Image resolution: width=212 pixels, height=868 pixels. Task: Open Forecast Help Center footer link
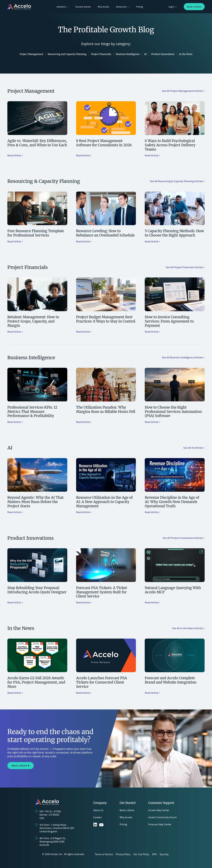[160, 825]
